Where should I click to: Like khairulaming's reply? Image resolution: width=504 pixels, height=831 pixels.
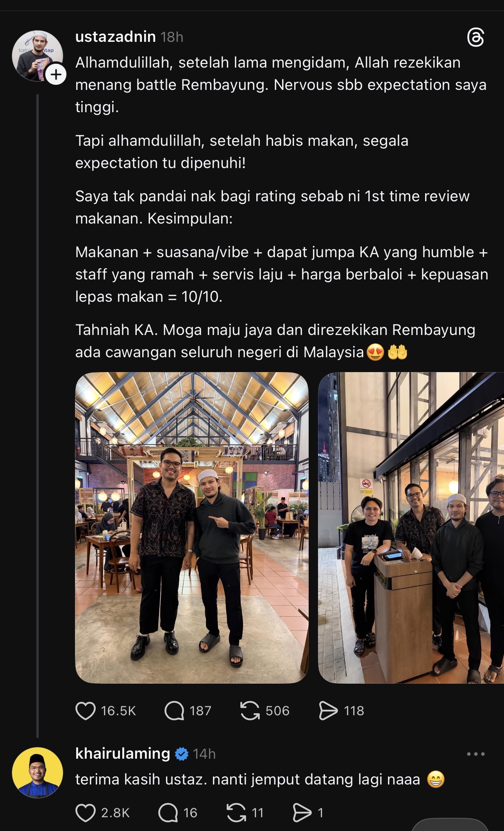click(x=86, y=813)
